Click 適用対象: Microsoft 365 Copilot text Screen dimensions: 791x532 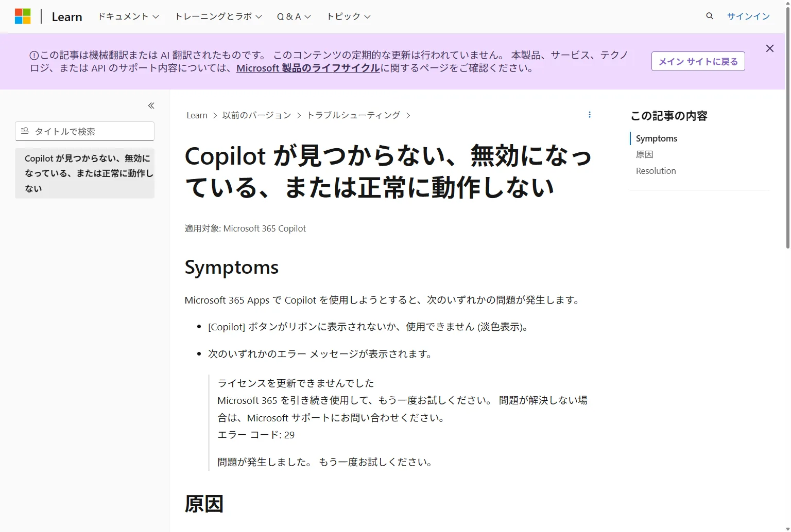(245, 228)
